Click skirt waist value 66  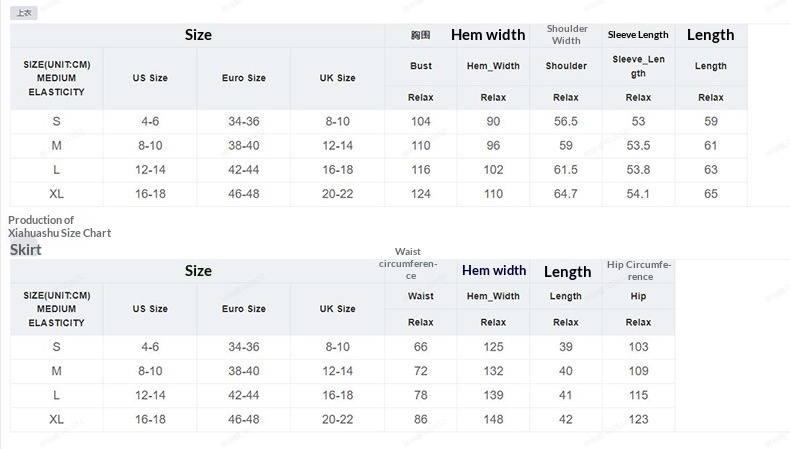tap(421, 347)
